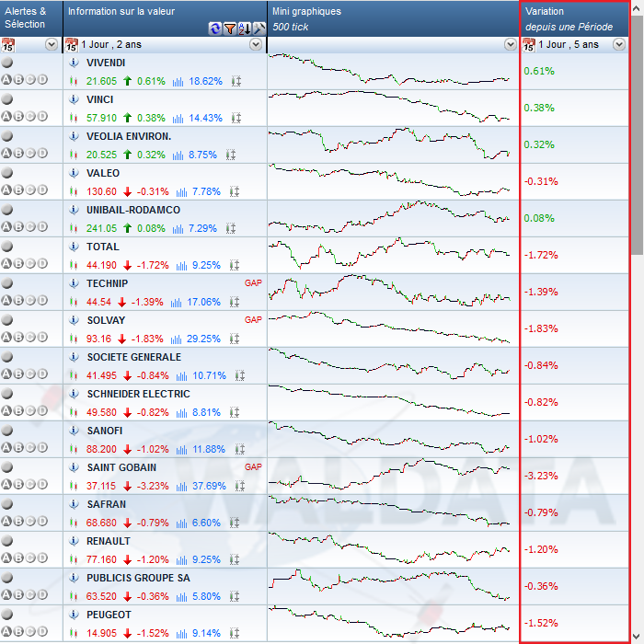Open the orange filter funnel tool
This screenshot has height=644, width=644.
(230, 29)
